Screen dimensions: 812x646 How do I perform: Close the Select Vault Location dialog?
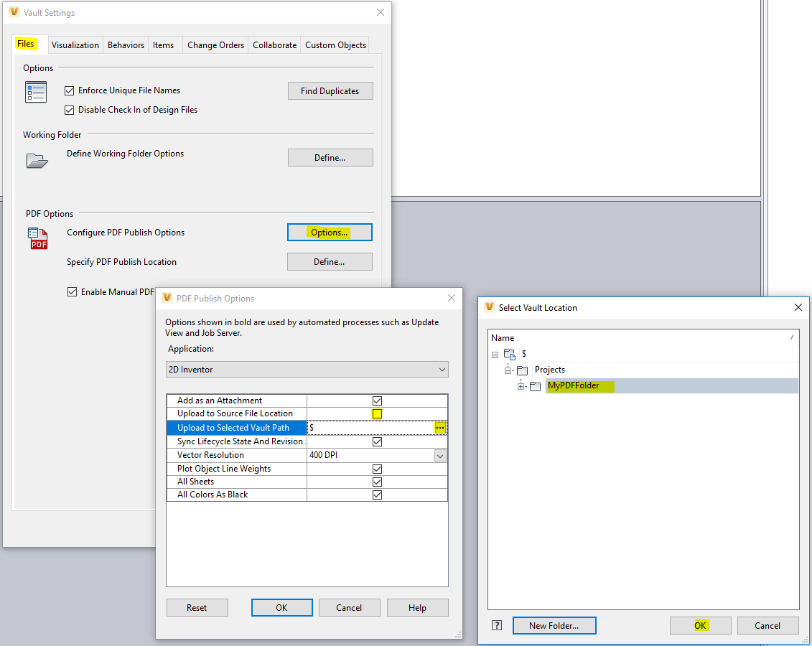[798, 307]
